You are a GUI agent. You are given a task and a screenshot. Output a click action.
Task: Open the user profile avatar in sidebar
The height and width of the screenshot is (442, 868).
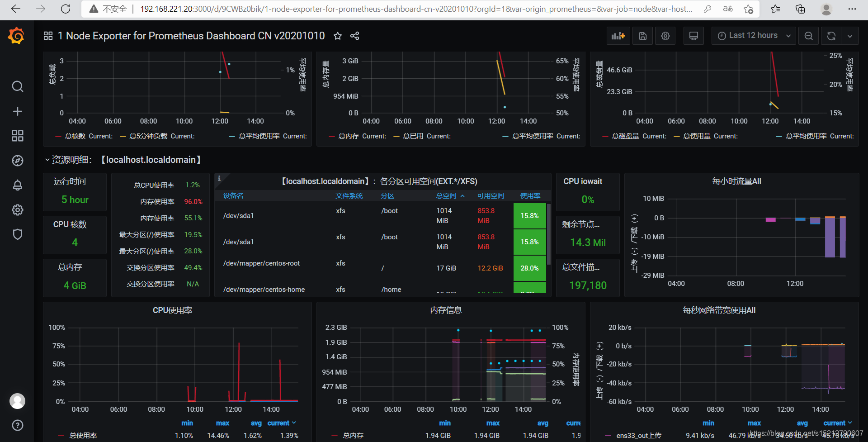click(x=18, y=401)
